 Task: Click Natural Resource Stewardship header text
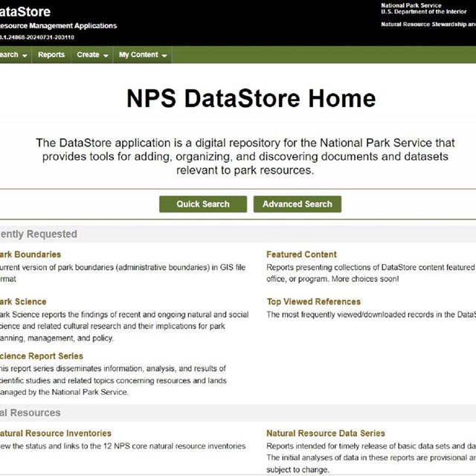click(x=427, y=25)
